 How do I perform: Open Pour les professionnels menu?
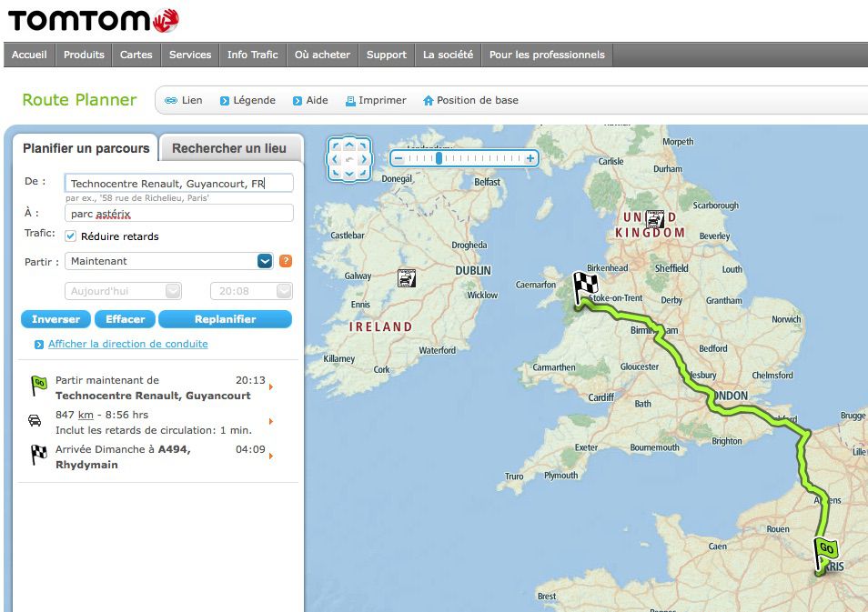pos(547,55)
